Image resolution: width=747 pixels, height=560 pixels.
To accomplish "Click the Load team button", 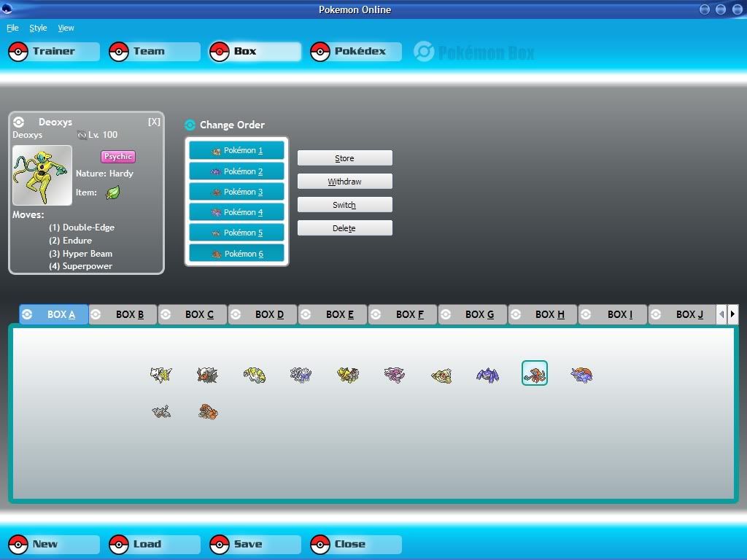I will (155, 544).
